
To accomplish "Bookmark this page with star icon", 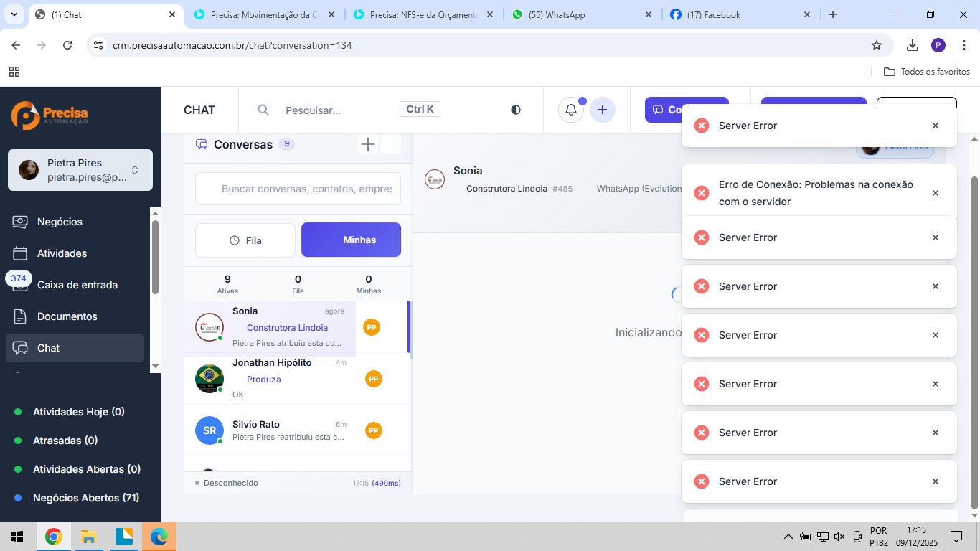I will pyautogui.click(x=876, y=45).
